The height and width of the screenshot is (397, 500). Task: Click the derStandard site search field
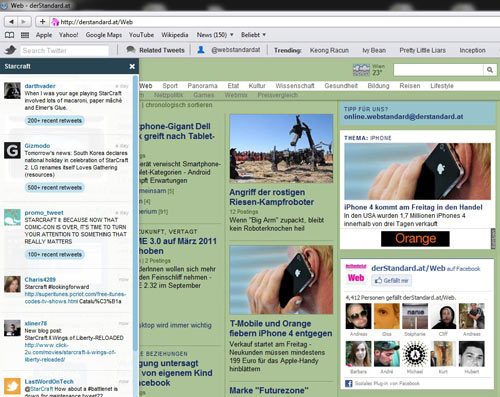[439, 70]
